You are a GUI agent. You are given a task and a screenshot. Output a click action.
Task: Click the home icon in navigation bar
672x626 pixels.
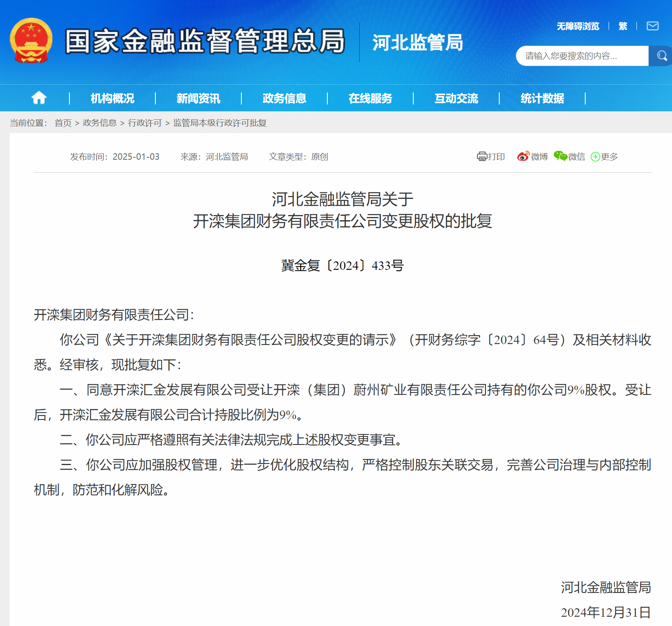pyautogui.click(x=39, y=98)
